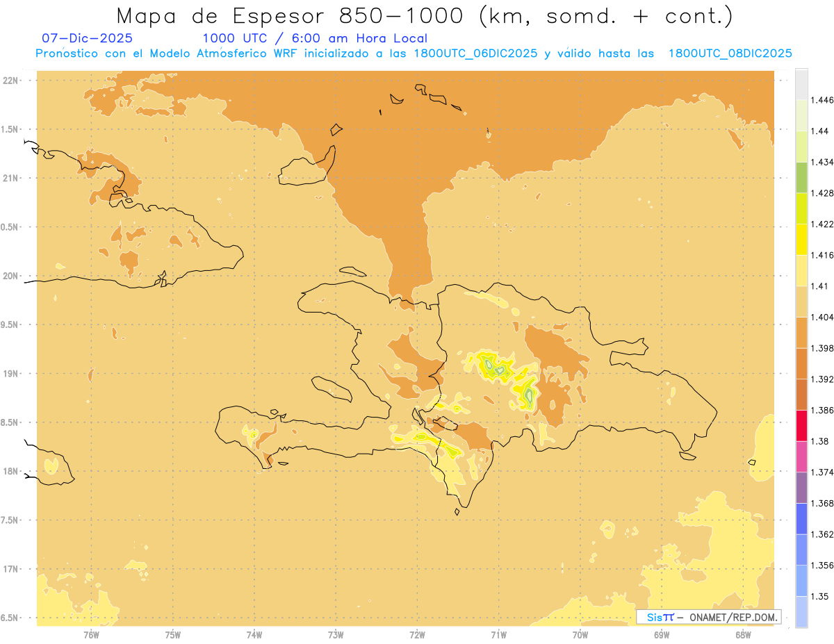Click the "1.398" colorbar value
The width and height of the screenshot is (834, 644).
coord(822,348)
